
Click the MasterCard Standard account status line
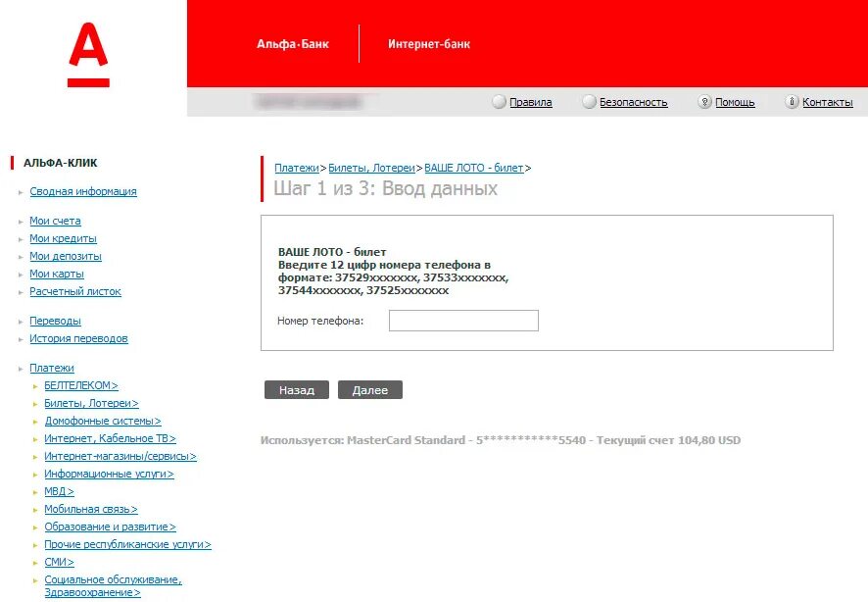(501, 441)
